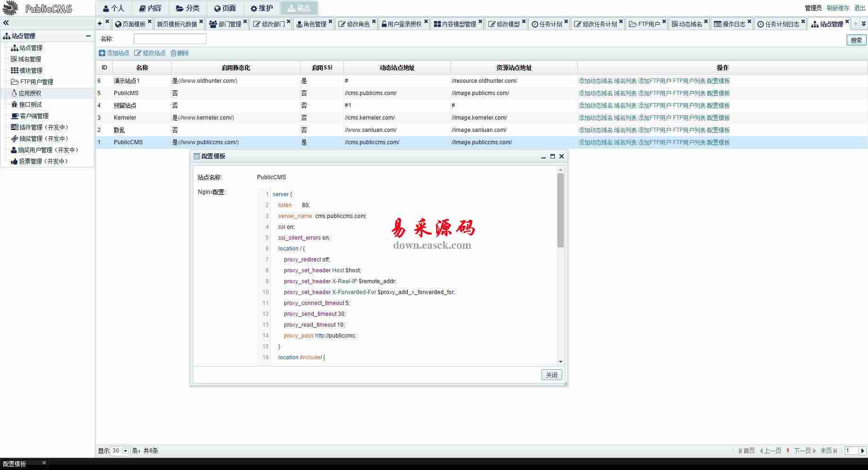Close the 操作日志 tab
The height and width of the screenshot is (470, 868).
749,22
